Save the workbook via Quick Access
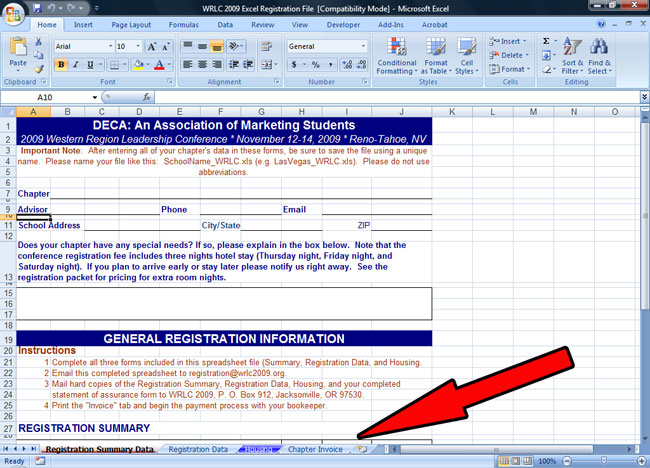650x468 pixels. point(37,8)
